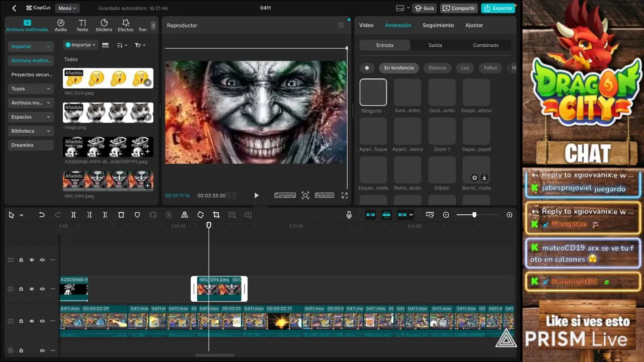Favorite the Barrido animation preset with its star
Viewport: 644px width, 362px height.
[x=474, y=177]
